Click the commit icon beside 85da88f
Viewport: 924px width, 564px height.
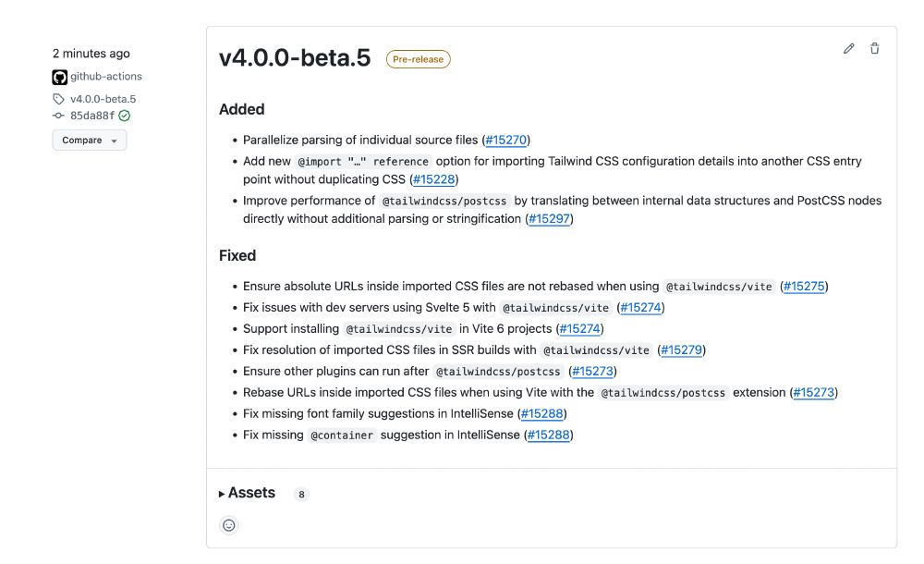58,116
